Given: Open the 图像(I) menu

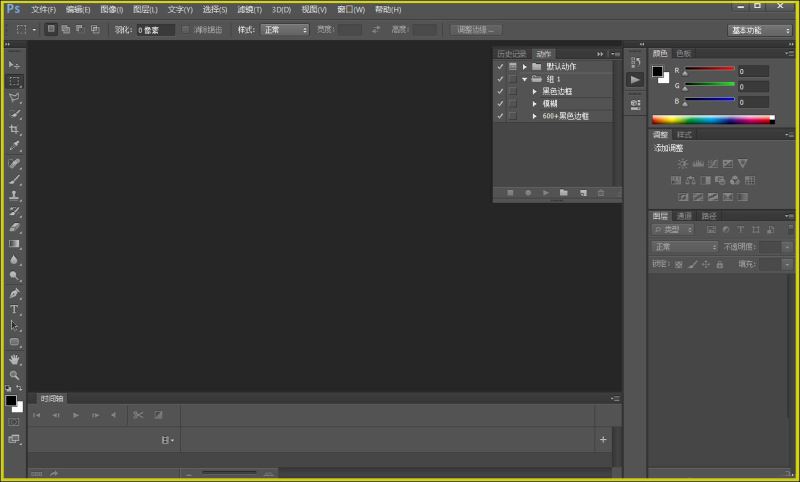Looking at the screenshot, I should [112, 10].
